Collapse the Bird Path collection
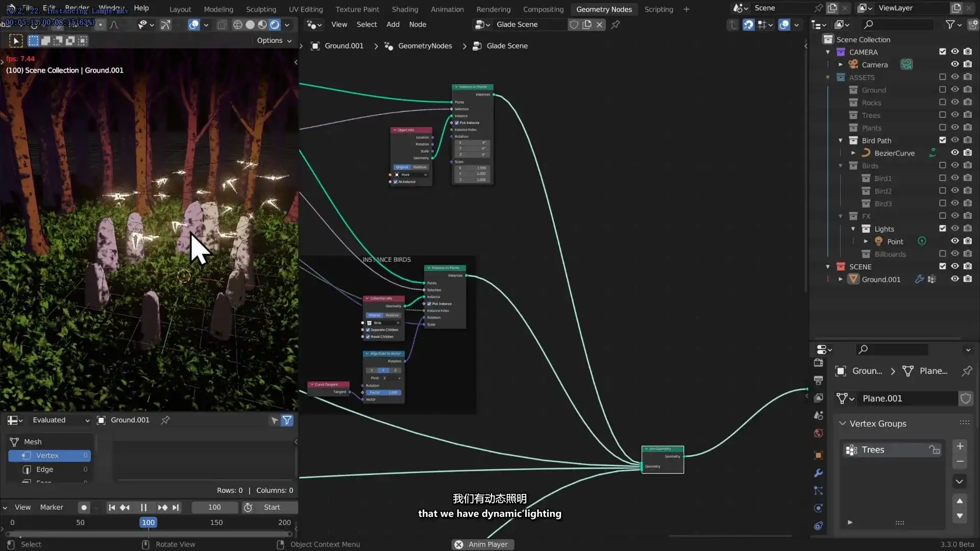Screen dimensions: 980x551 tap(840, 140)
